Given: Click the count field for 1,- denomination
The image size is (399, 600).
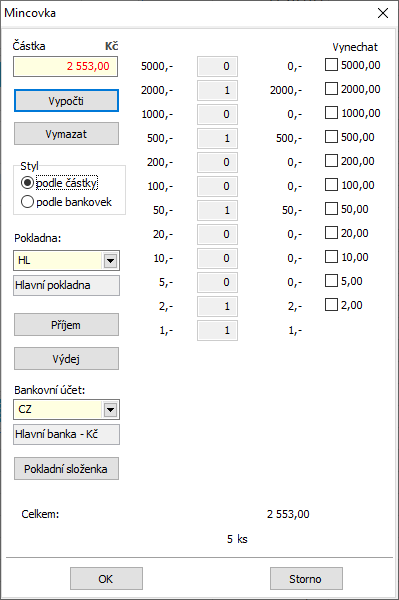Looking at the screenshot, I should [x=217, y=331].
